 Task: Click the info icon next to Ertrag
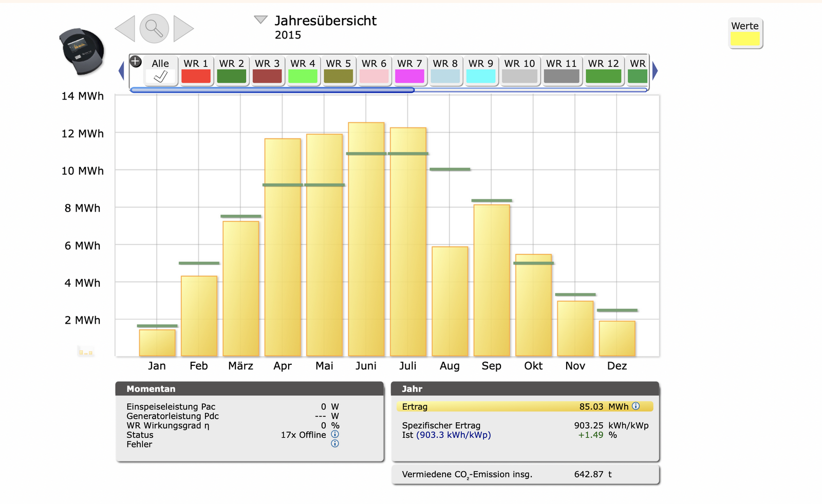(636, 406)
